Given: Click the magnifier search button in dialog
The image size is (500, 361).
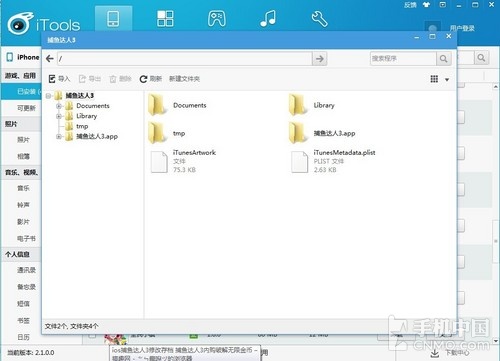Looking at the screenshot, I should pyautogui.click(x=443, y=59).
